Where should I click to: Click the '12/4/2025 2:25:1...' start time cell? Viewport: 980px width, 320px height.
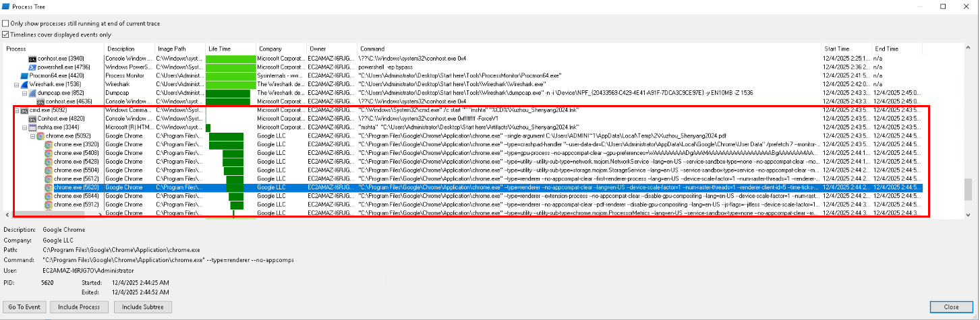(x=846, y=59)
